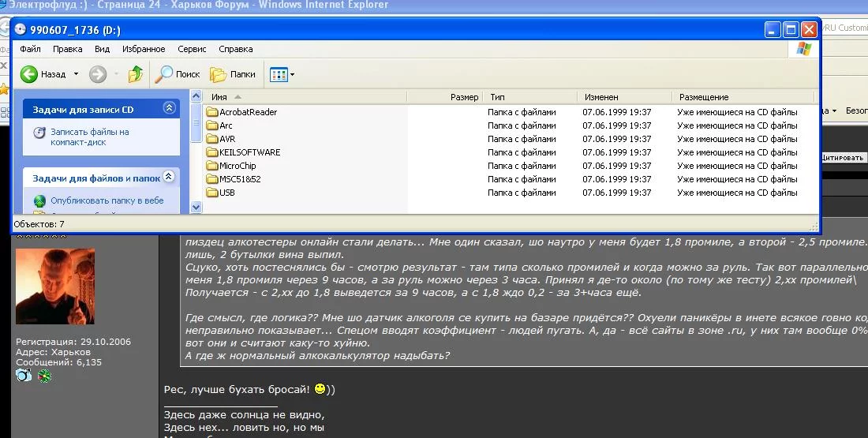Click the Цитировать button on forum post
This screenshot has width=868, height=438.
pos(843,158)
